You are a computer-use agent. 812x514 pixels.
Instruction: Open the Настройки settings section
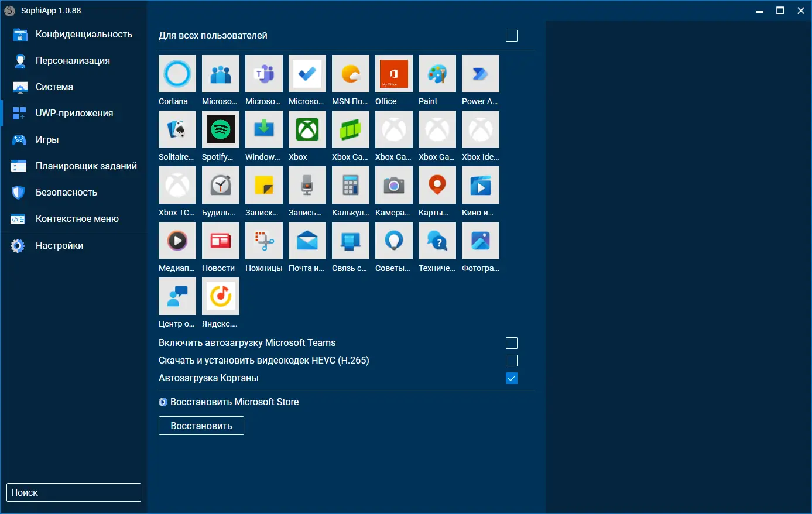tap(74, 246)
